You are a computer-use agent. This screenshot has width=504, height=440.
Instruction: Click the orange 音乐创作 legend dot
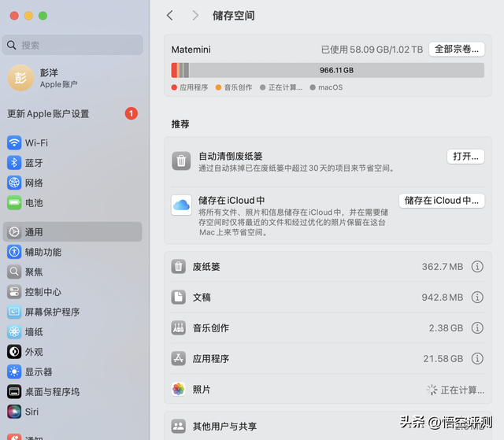tap(218, 87)
